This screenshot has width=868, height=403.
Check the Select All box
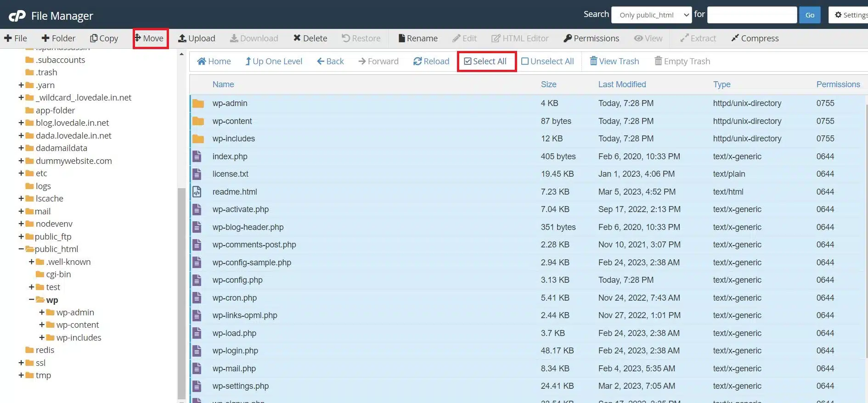468,62
